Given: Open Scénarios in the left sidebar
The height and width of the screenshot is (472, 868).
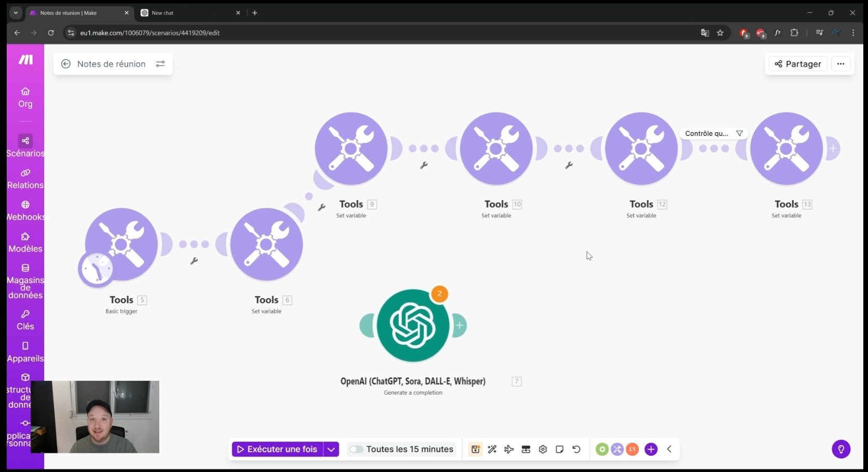Looking at the screenshot, I should pyautogui.click(x=25, y=146).
